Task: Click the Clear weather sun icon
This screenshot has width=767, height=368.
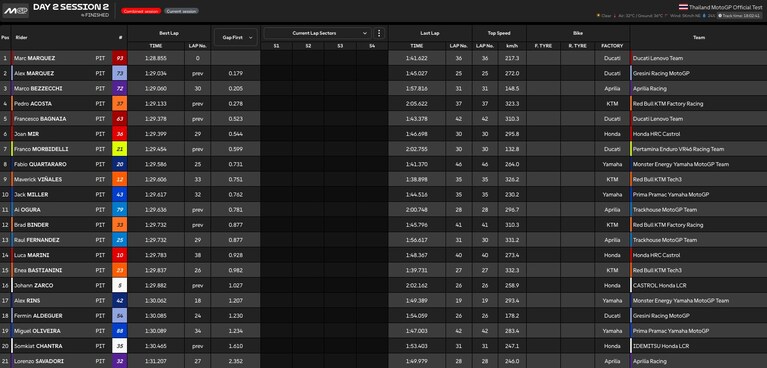Action: [x=598, y=15]
